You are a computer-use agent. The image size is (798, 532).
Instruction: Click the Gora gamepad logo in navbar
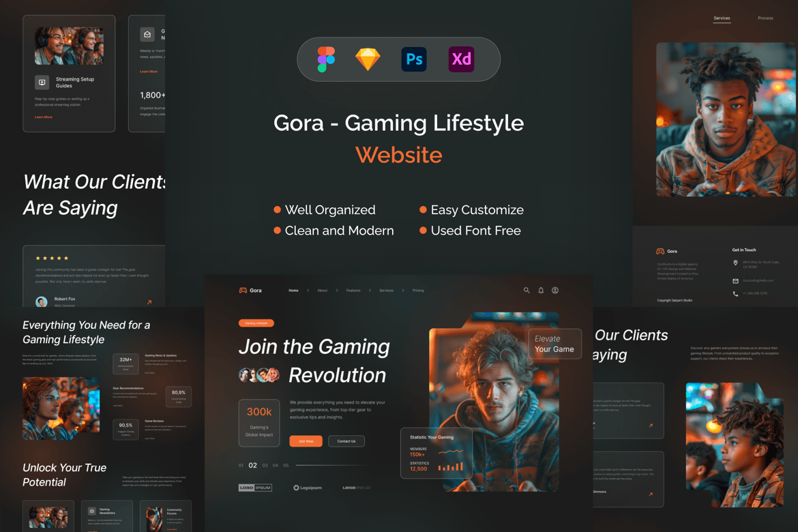point(243,290)
